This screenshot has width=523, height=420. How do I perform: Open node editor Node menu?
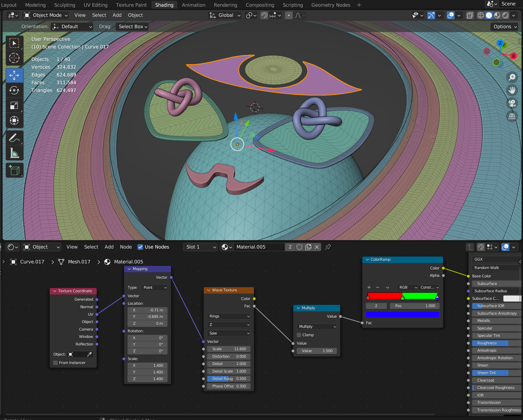tap(126, 247)
